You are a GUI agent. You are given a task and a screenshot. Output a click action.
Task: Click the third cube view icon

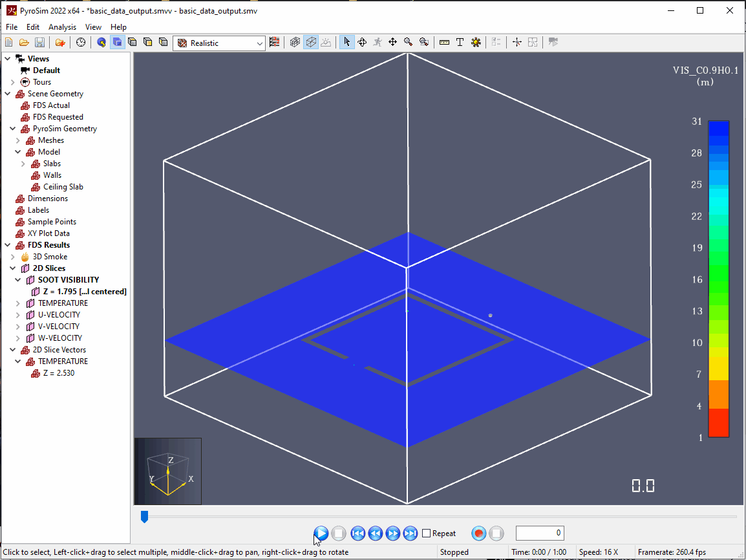[163, 42]
